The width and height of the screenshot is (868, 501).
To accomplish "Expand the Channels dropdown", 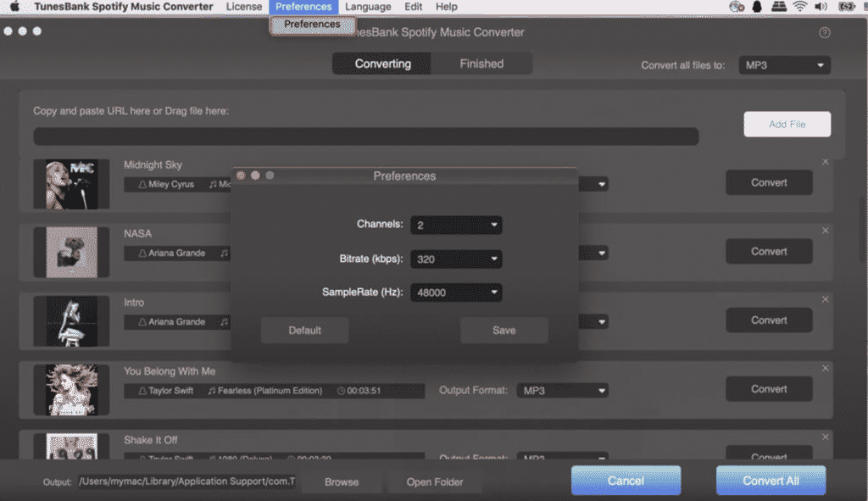I will 456,225.
